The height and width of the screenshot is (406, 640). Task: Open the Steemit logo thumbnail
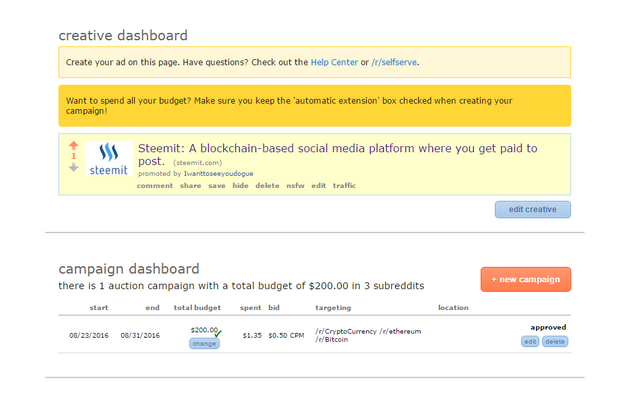(109, 158)
